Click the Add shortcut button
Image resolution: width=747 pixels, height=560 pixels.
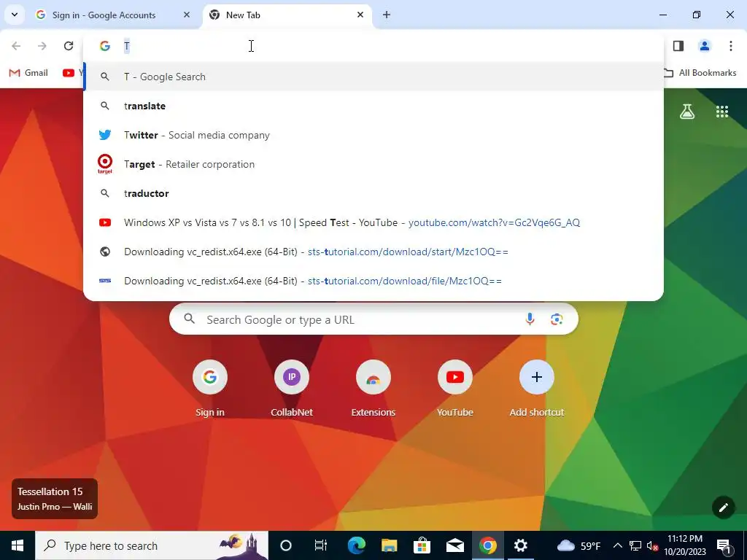coord(537,389)
